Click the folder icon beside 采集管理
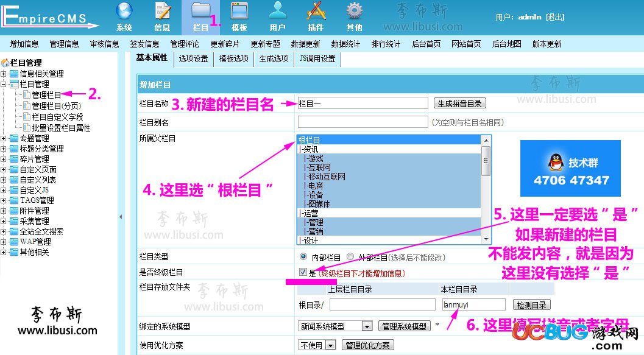The image size is (644, 355). point(15,221)
